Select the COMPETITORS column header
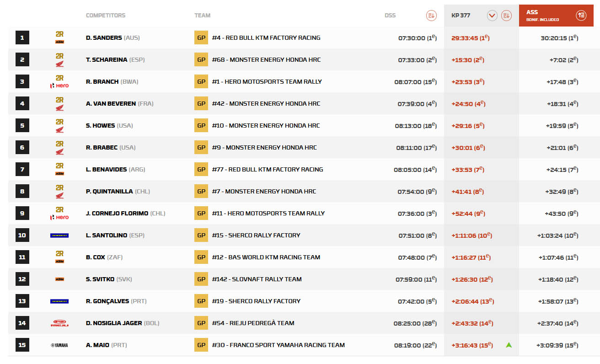This screenshot has height=364, width=600. [x=105, y=16]
